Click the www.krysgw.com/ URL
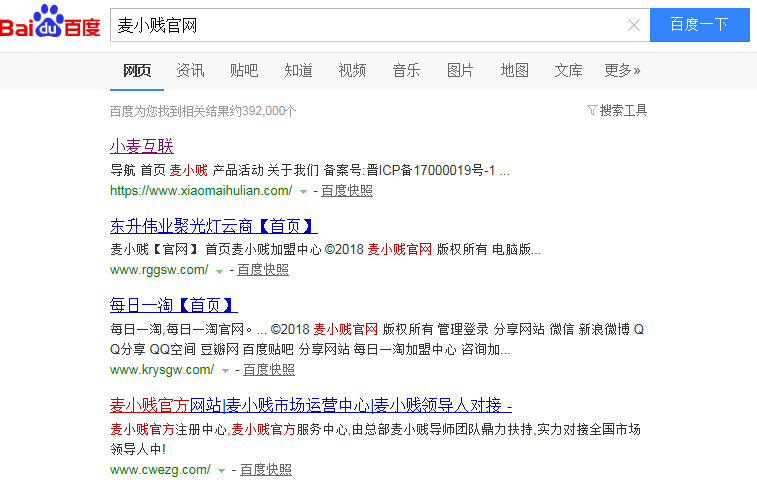The height and width of the screenshot is (488, 757). click(162, 370)
